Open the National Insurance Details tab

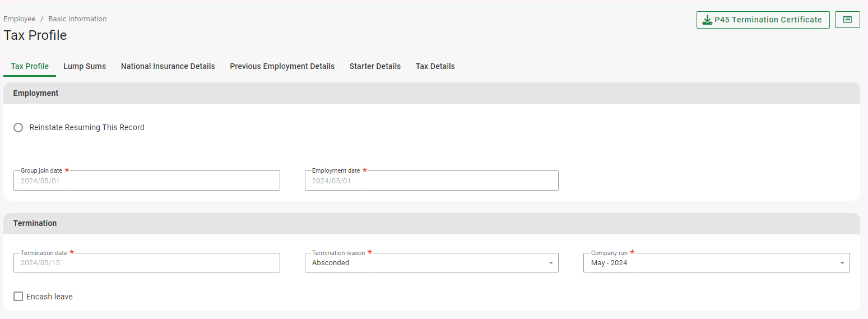tap(168, 66)
